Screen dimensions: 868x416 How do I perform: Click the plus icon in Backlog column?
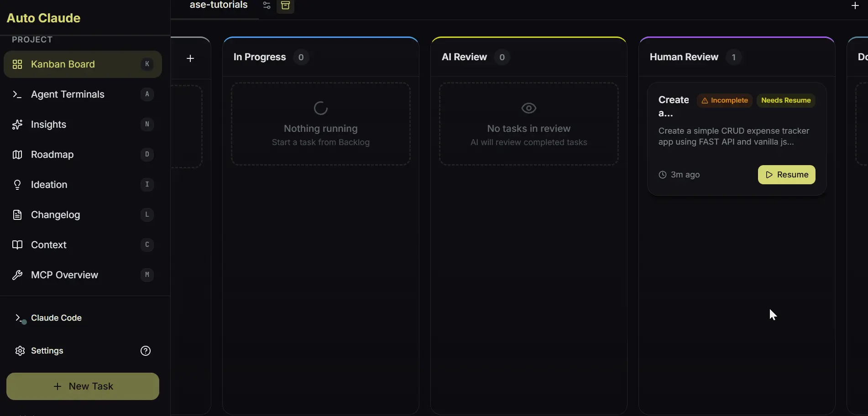[x=190, y=58]
